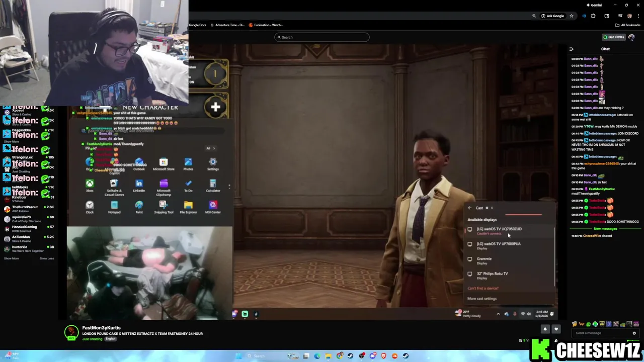Open Adventure Time bookmark
The width and height of the screenshot is (644, 362).
coord(227,25)
